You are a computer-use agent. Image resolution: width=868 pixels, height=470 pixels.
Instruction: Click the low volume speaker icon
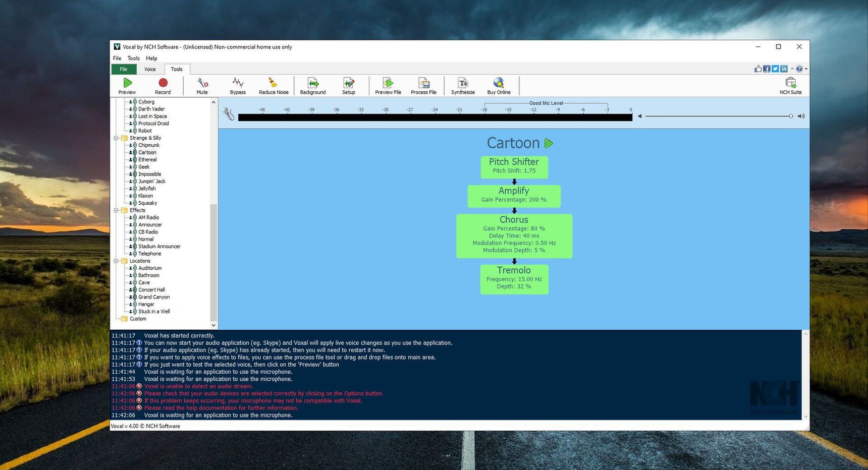coord(640,116)
